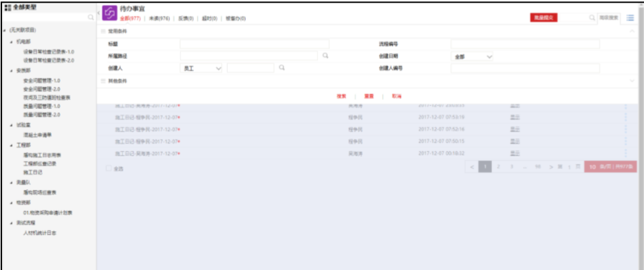
Task: Collapse the 测试流程 tree node
Action: coord(12,223)
